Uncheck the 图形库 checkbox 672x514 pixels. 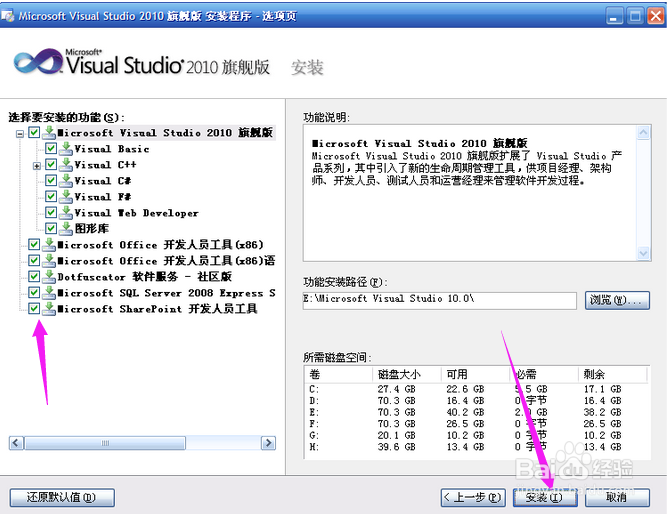51,228
